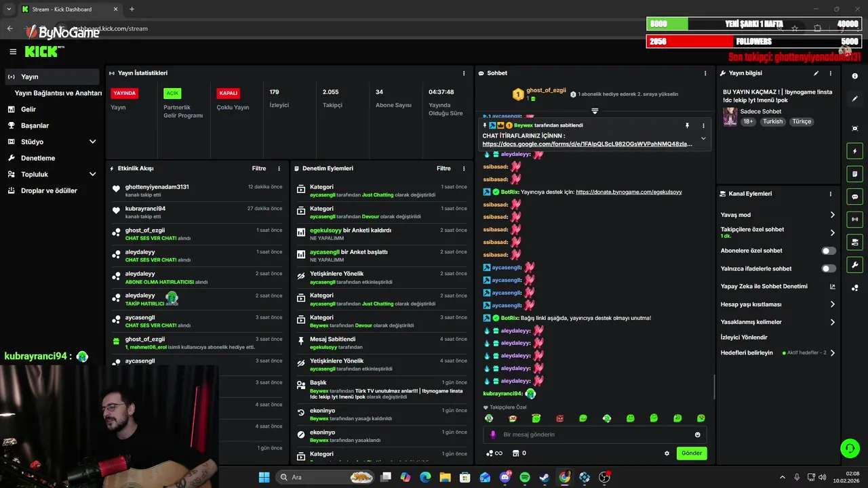Screen dimensions: 868x488
Task: Open the hamburger menu beside the Kick logo
Action: tap(13, 52)
